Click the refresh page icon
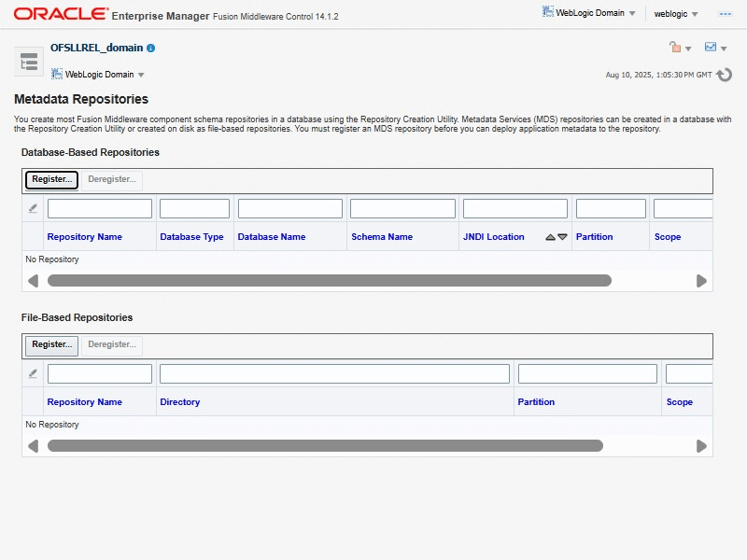The image size is (747, 560). click(x=725, y=75)
